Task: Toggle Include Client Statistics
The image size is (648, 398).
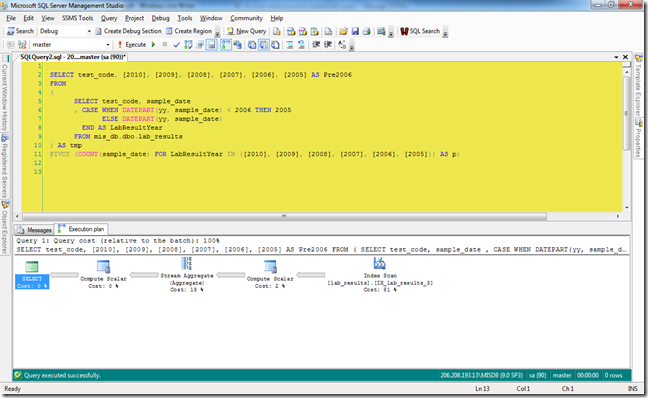Action: (x=238, y=45)
